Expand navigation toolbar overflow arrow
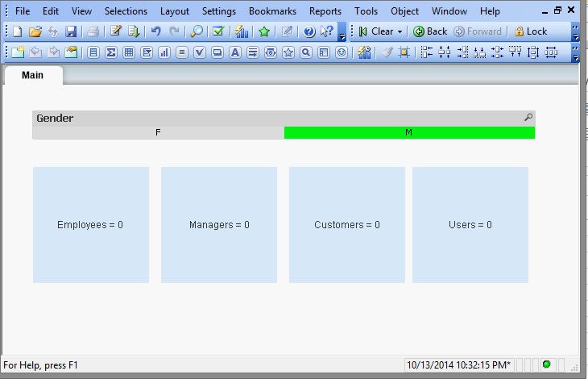Image resolution: width=588 pixels, height=379 pixels. 575,31
